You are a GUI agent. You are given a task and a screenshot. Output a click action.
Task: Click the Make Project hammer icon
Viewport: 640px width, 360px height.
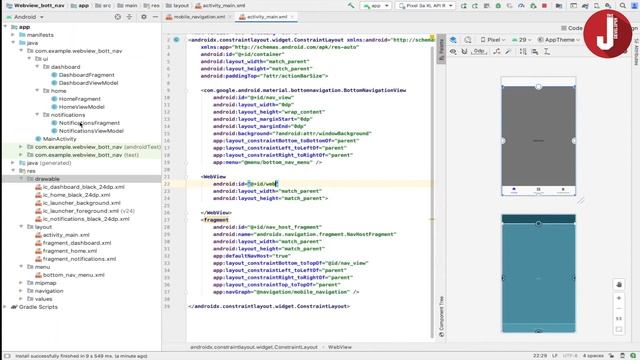(351, 6)
